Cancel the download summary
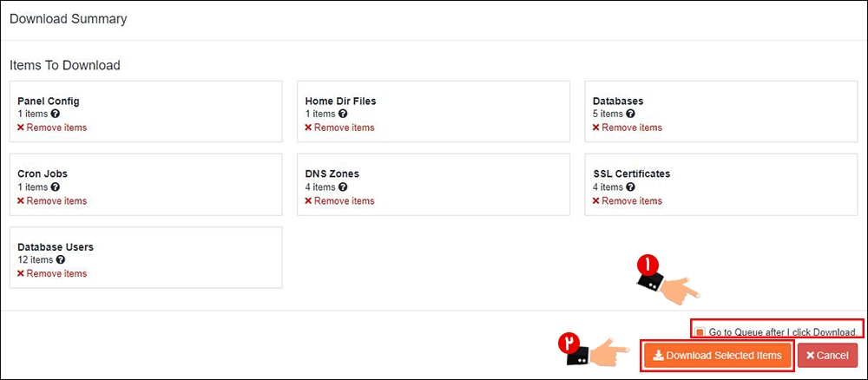 pyautogui.click(x=827, y=355)
